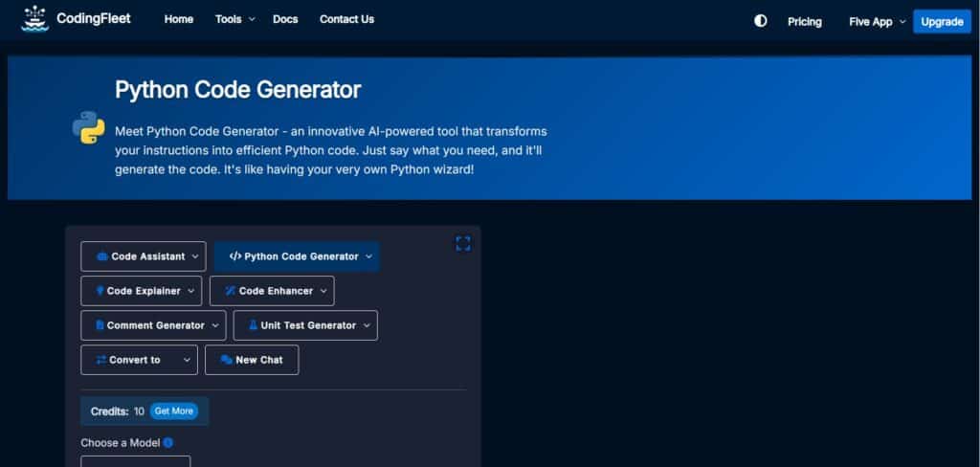The image size is (980, 467).
Task: Open the Comment Generator dropdown
Action: click(x=153, y=325)
